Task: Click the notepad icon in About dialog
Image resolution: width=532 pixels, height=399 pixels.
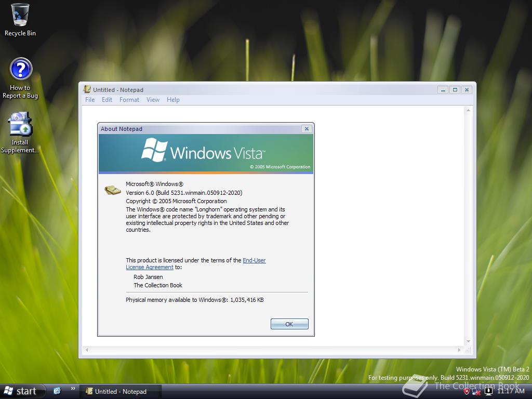Action: pyautogui.click(x=113, y=190)
